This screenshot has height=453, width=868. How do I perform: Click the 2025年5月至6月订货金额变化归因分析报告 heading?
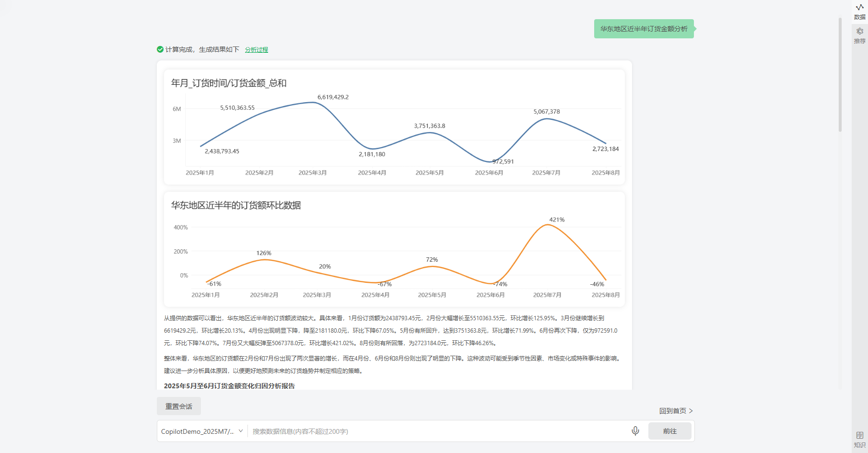click(x=229, y=386)
